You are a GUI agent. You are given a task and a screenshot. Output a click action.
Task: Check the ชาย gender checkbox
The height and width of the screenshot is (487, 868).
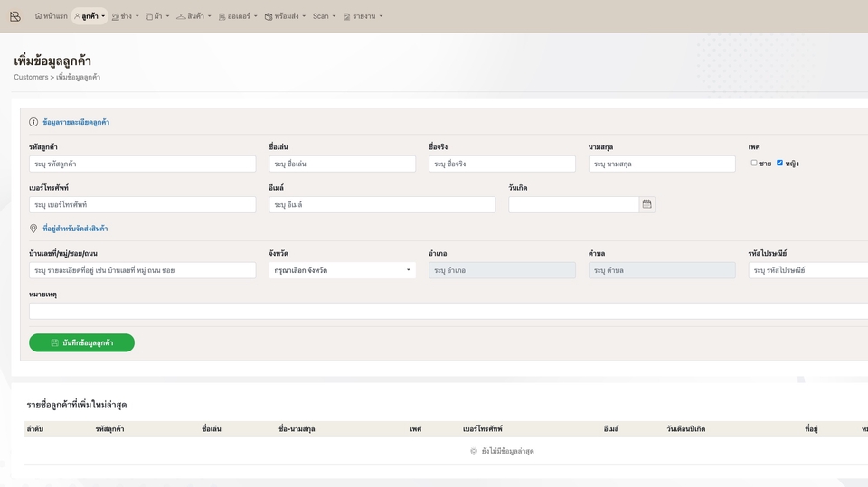point(754,164)
